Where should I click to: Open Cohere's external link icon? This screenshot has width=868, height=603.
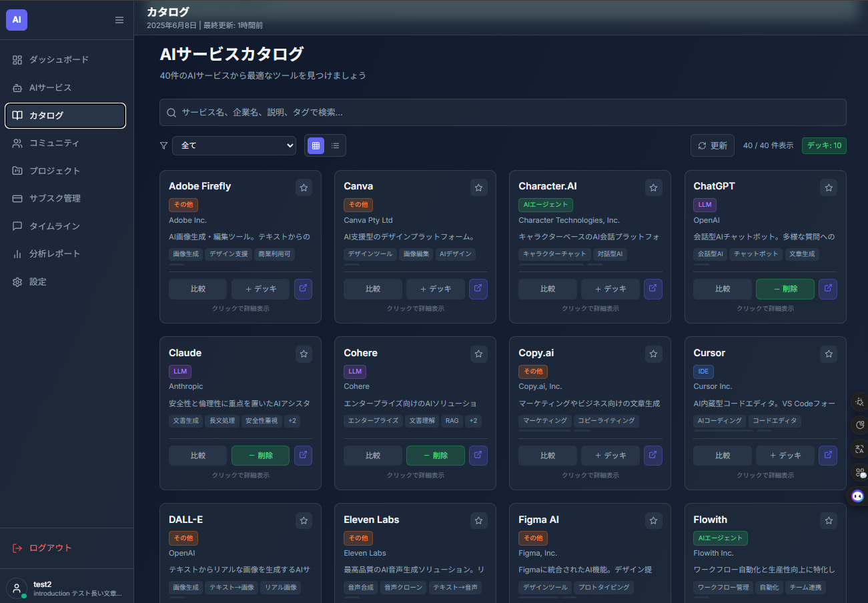[478, 456]
